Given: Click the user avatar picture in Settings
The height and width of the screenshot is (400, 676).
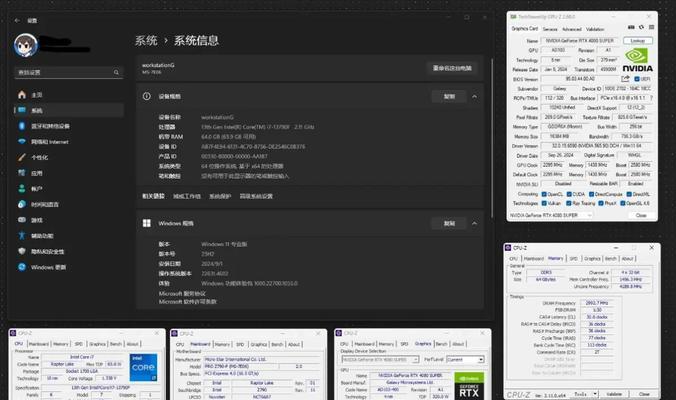Looking at the screenshot, I should point(25,45).
